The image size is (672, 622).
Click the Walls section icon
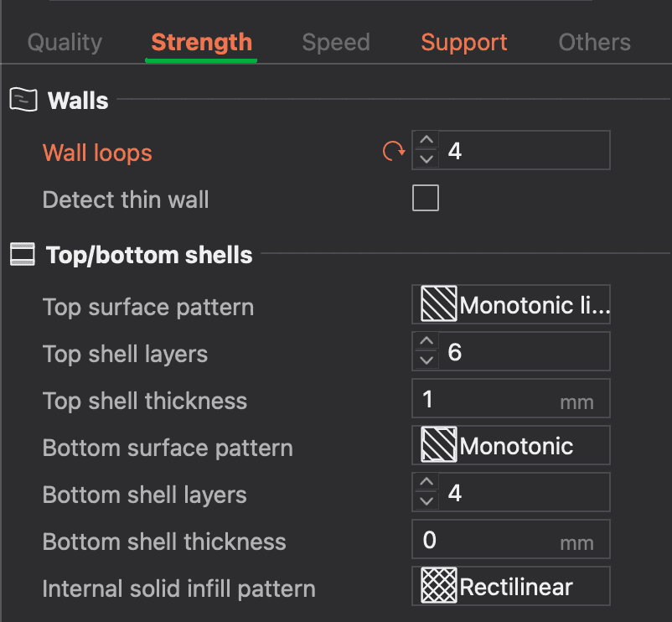tap(23, 101)
